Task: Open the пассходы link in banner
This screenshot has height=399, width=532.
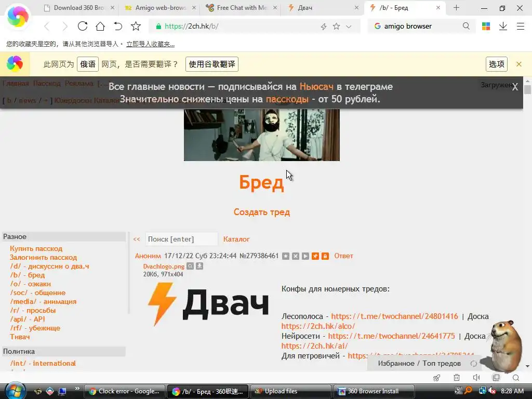Action: pos(287,99)
